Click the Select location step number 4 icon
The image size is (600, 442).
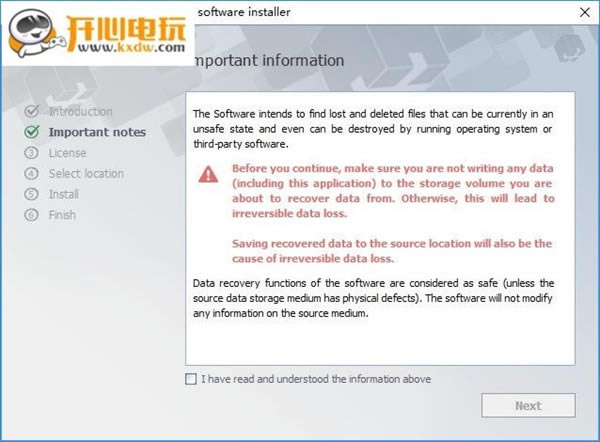pos(31,174)
